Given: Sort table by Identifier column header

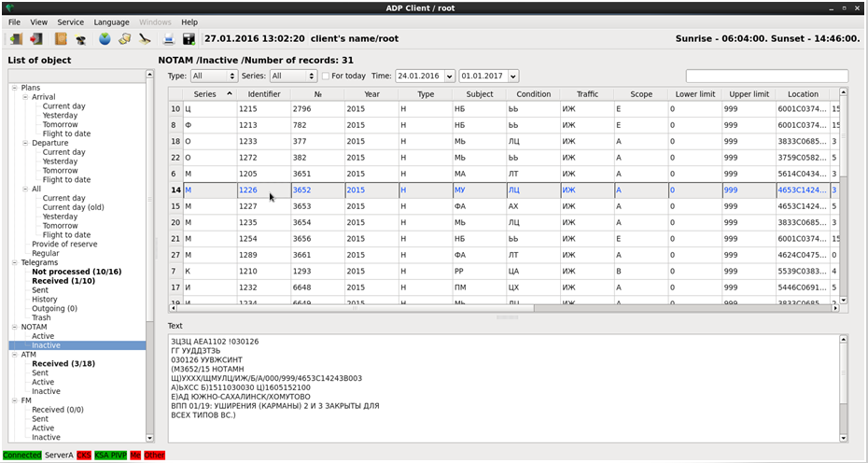Looking at the screenshot, I should pos(263,94).
